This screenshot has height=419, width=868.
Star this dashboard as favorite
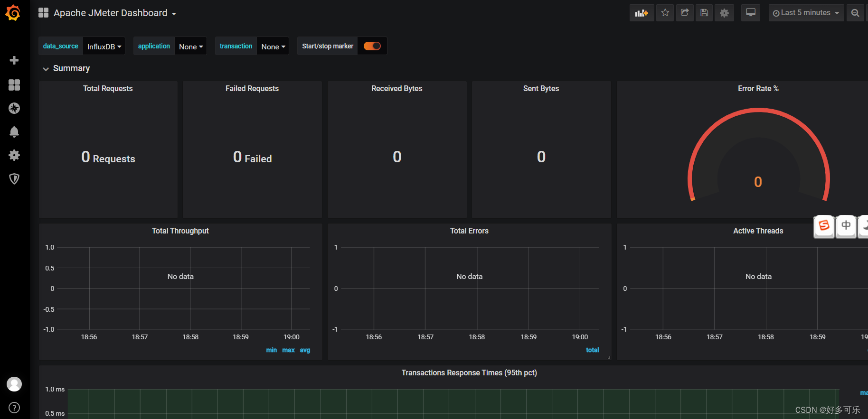665,13
